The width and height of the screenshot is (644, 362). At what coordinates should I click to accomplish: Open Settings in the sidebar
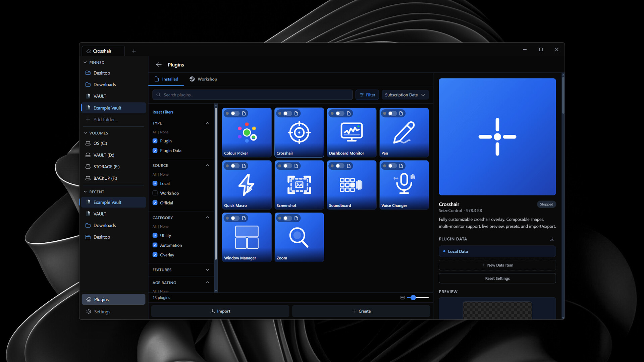pyautogui.click(x=102, y=311)
